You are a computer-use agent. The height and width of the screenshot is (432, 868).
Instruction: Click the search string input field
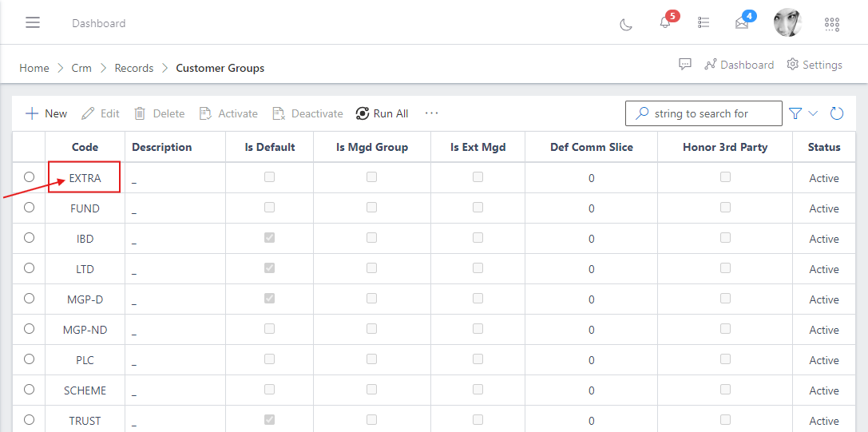711,113
